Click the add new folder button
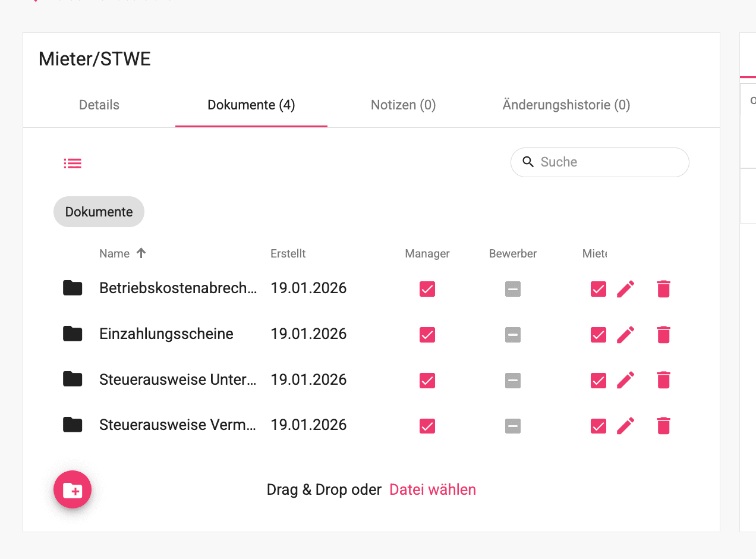The image size is (756, 559). pos(73,489)
